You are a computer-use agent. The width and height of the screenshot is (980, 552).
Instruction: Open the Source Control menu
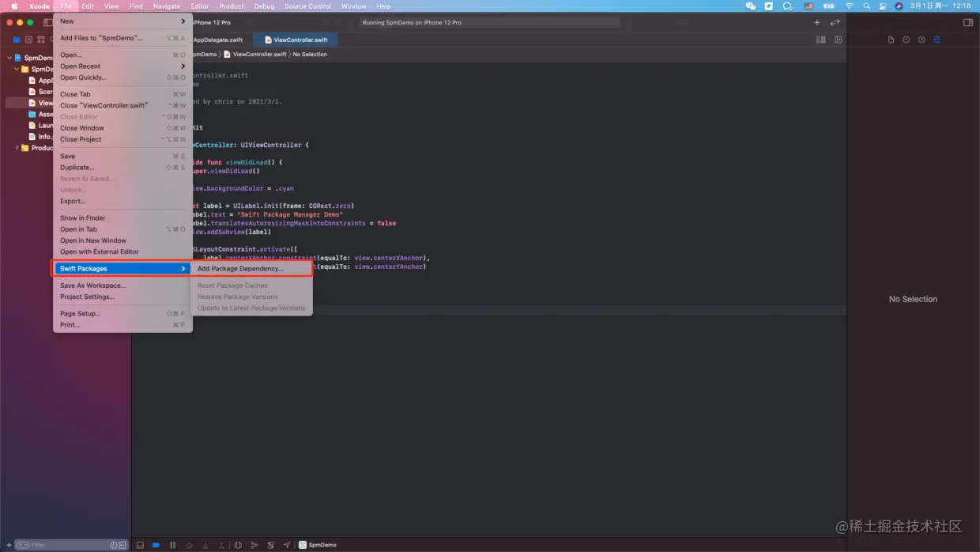(x=307, y=6)
